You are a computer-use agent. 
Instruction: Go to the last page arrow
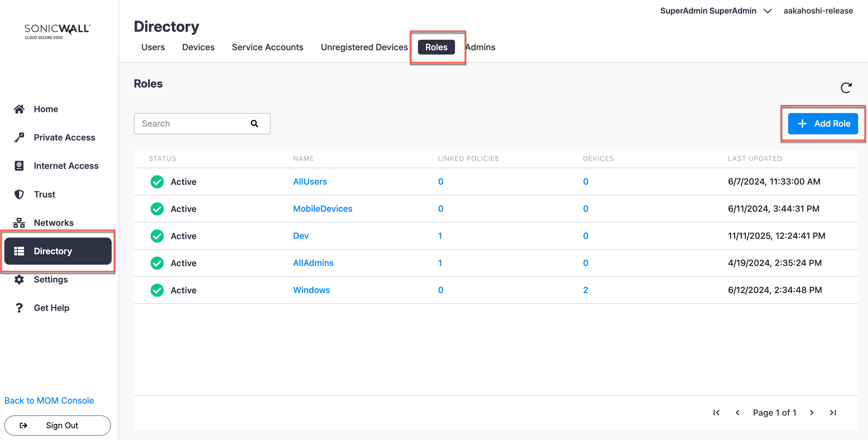833,412
